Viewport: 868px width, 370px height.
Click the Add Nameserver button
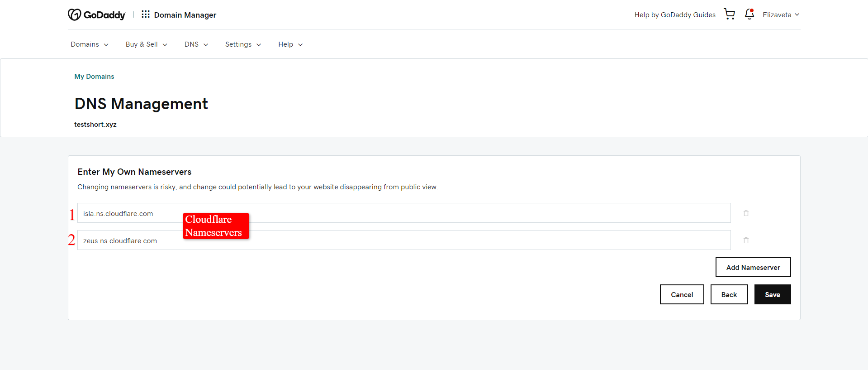click(753, 267)
